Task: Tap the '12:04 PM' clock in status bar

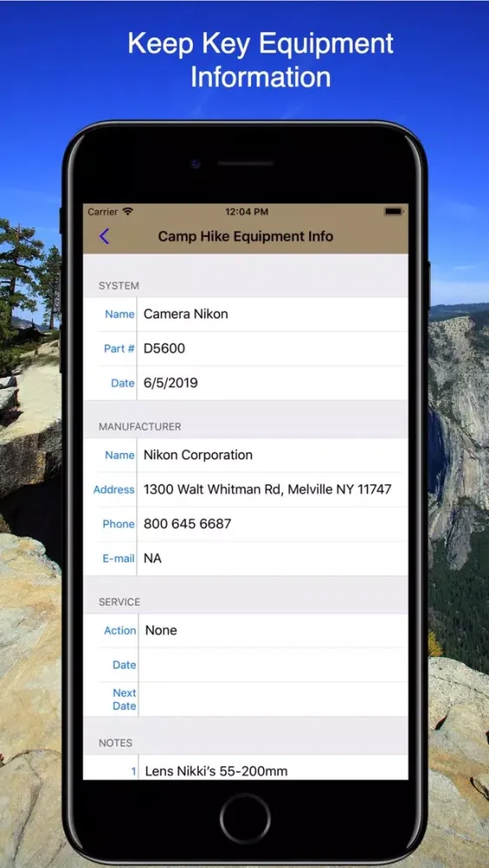Action: pyautogui.click(x=247, y=212)
